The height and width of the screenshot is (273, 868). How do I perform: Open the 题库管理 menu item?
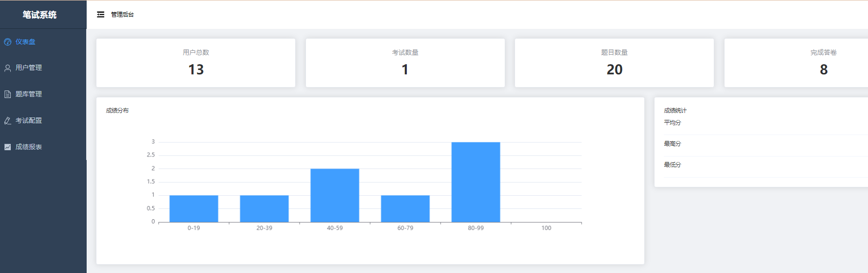[43, 94]
